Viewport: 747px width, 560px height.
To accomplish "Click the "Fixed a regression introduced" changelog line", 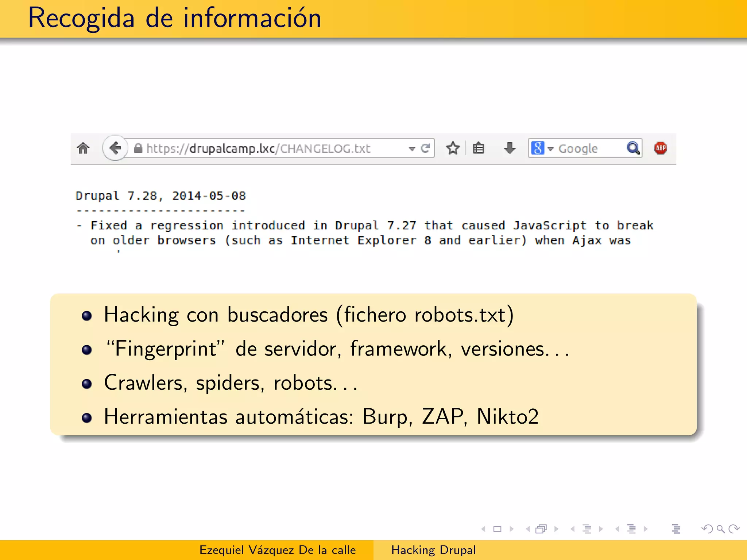I will [x=365, y=226].
